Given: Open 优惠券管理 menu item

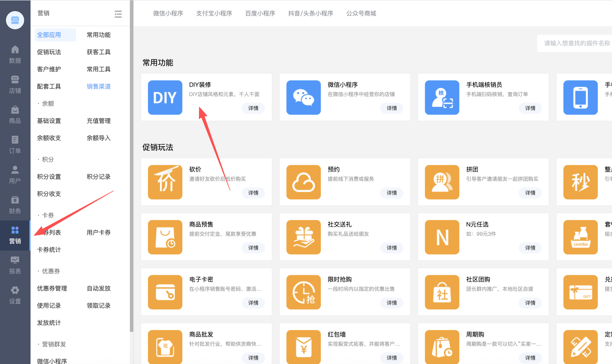Looking at the screenshot, I should (52, 288).
